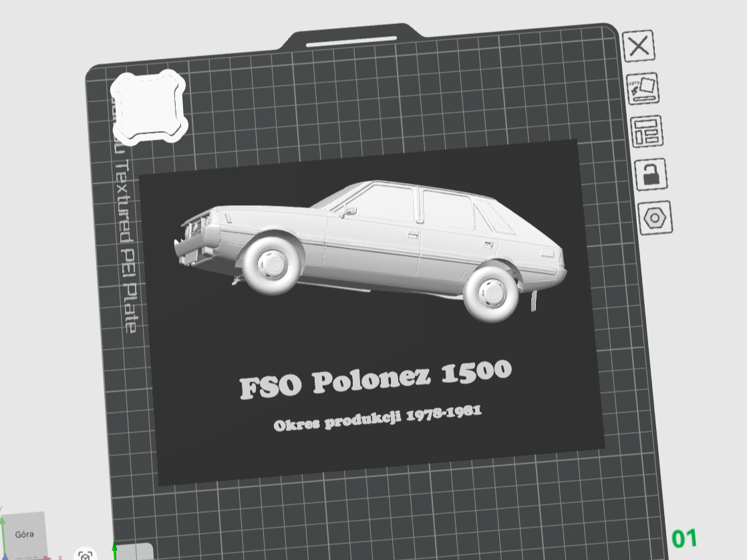
Task: Select the Polonez car model
Action: 371,251
